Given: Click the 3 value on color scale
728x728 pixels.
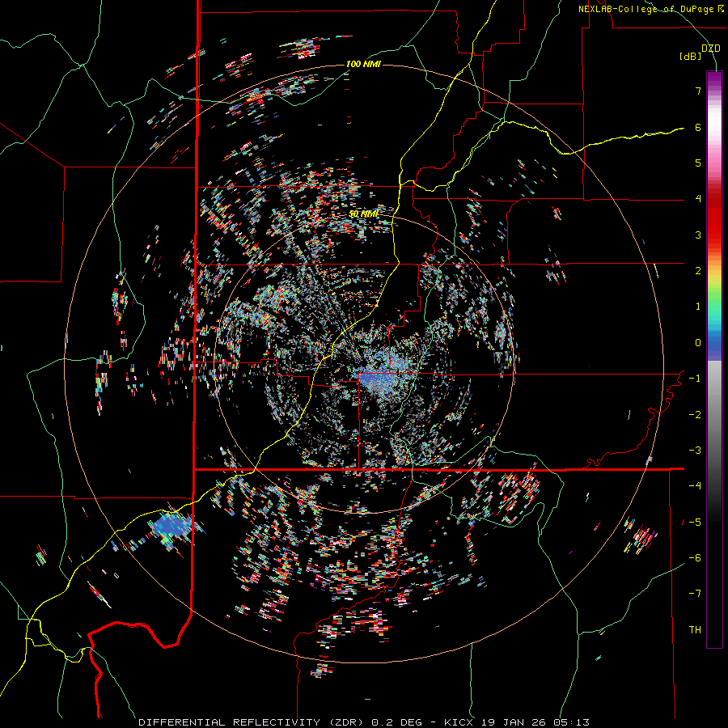Looking at the screenshot, I should coord(698,235).
